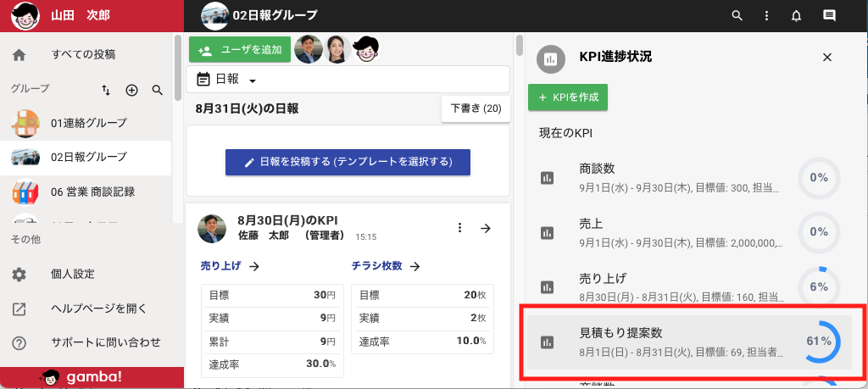Search groups with sidebar magnifier icon
This screenshot has width=868, height=389.
(157, 90)
